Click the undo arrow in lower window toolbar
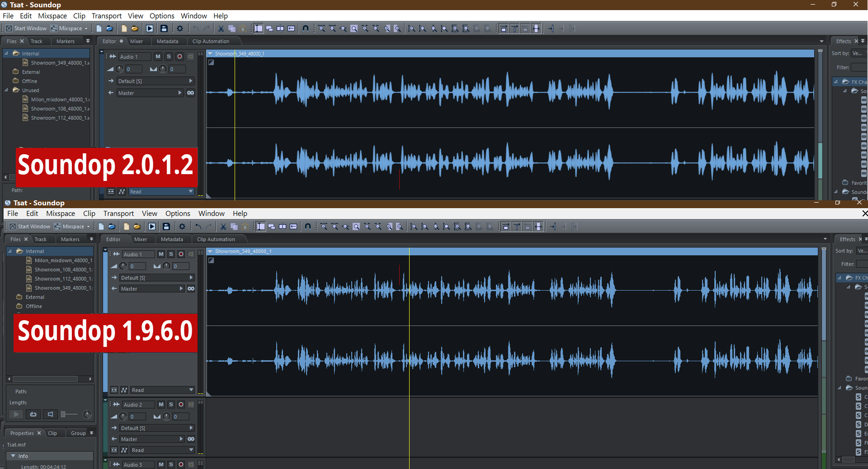 coord(198,227)
